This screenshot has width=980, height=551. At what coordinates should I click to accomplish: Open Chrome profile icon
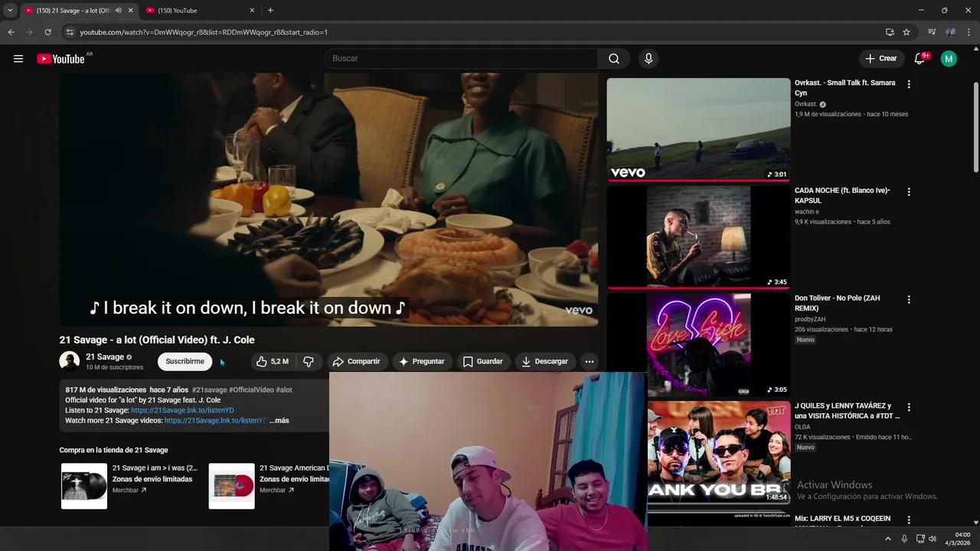[950, 32]
